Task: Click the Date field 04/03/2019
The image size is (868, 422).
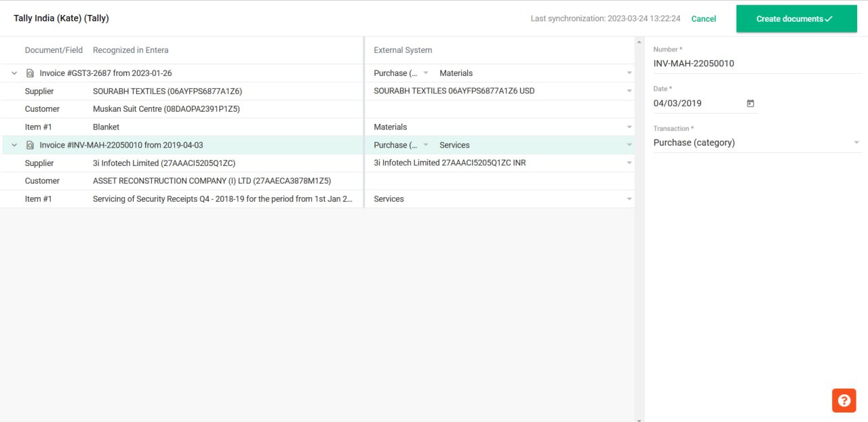Action: point(697,104)
